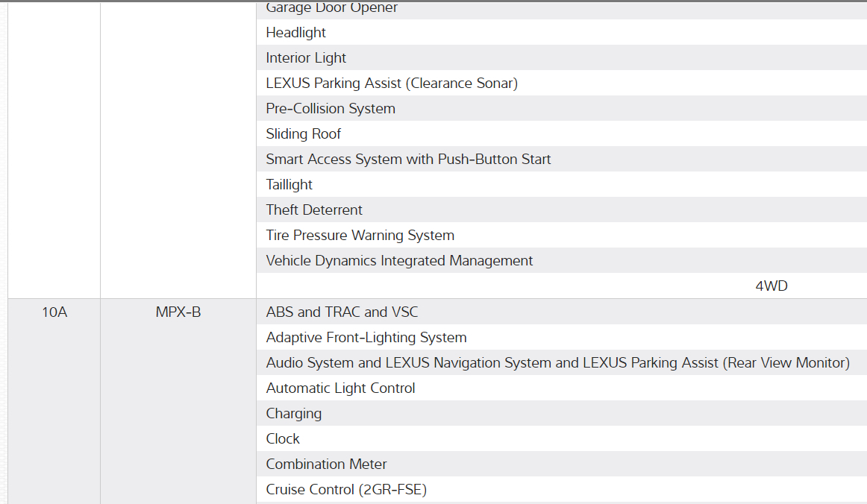Screen dimensions: 867x504
Task: Select Adaptive Front-Lighting System row
Action: point(366,338)
